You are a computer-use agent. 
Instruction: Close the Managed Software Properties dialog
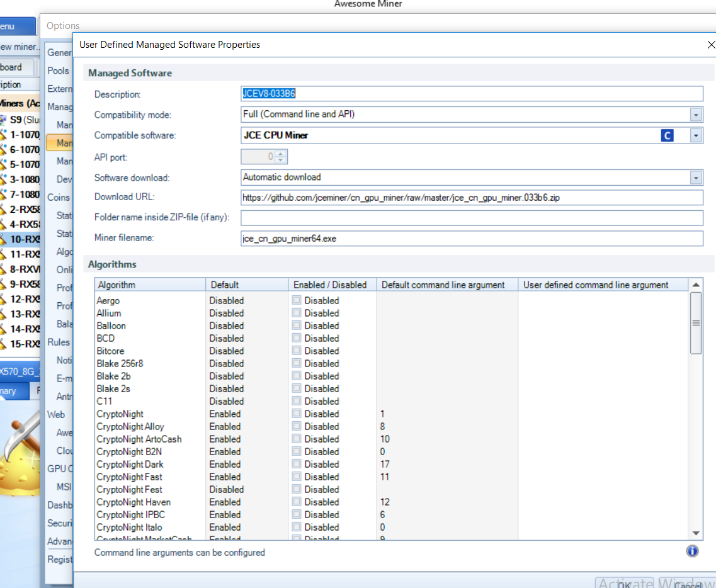(710, 45)
